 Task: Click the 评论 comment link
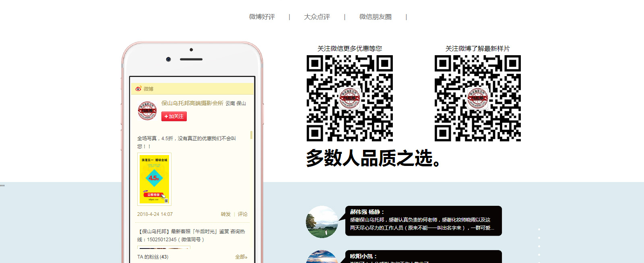(x=243, y=214)
